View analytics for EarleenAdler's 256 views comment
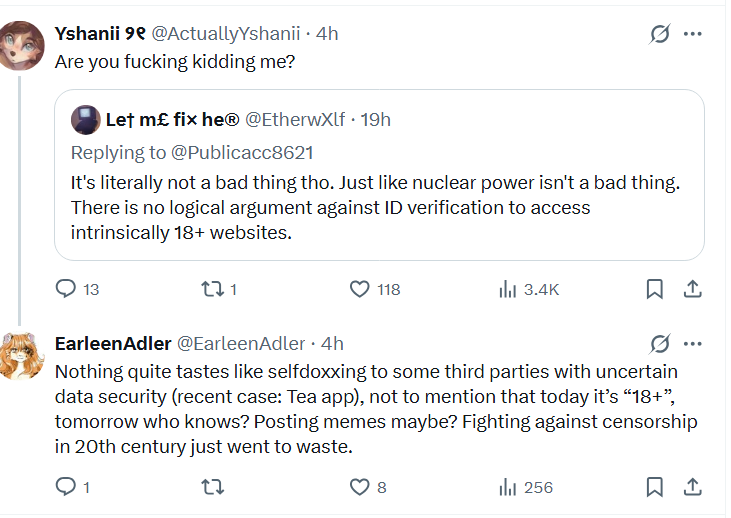Image resolution: width=731 pixels, height=518 pixels. [x=506, y=487]
